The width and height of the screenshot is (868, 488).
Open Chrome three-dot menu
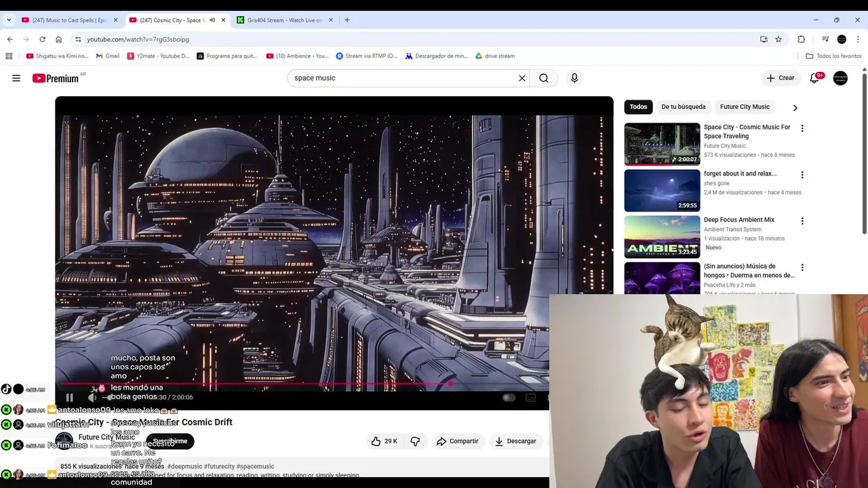point(858,39)
